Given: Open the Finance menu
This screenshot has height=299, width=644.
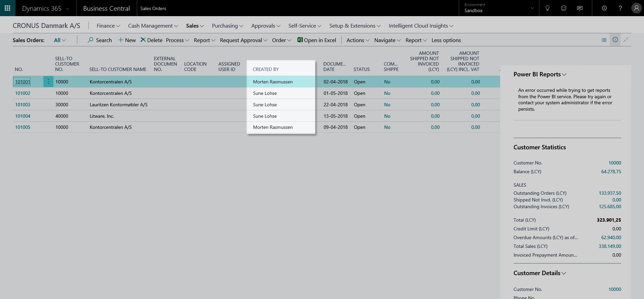Looking at the screenshot, I should pos(108,26).
